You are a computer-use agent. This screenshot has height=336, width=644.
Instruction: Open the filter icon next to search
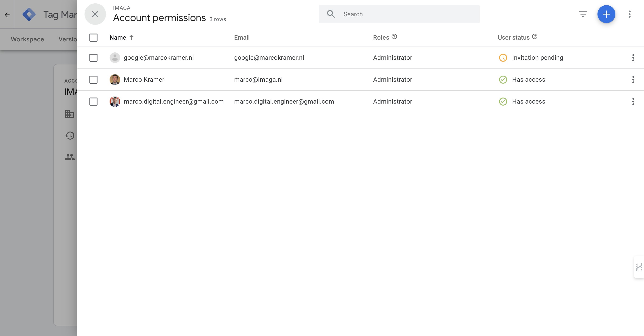pyautogui.click(x=583, y=14)
